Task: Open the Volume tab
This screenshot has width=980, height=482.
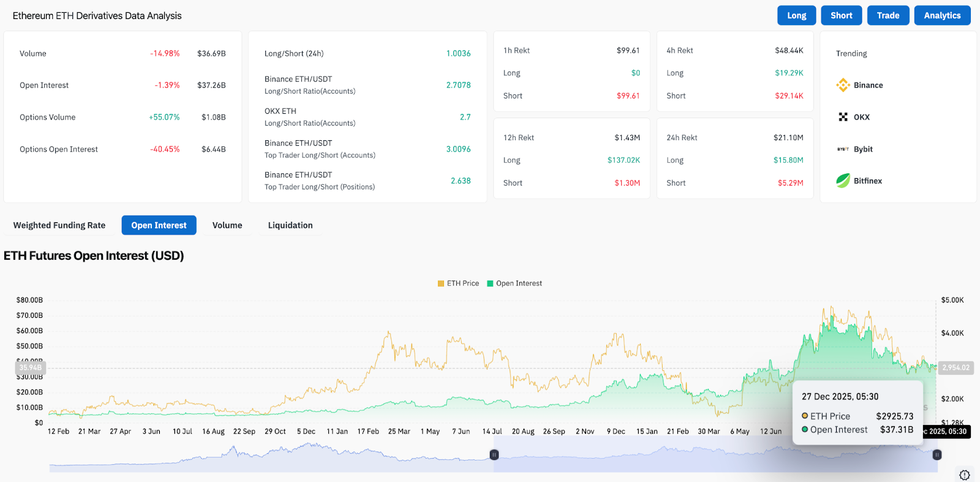Action: pos(227,225)
